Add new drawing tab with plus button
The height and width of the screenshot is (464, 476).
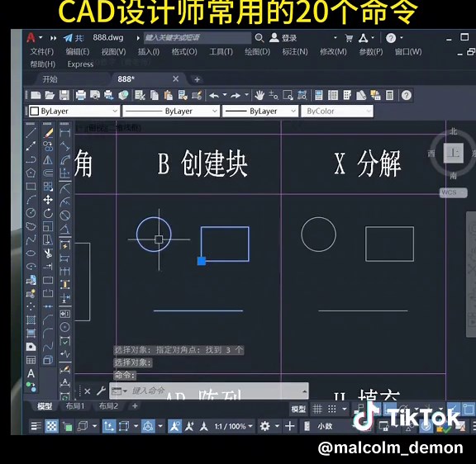(197, 79)
